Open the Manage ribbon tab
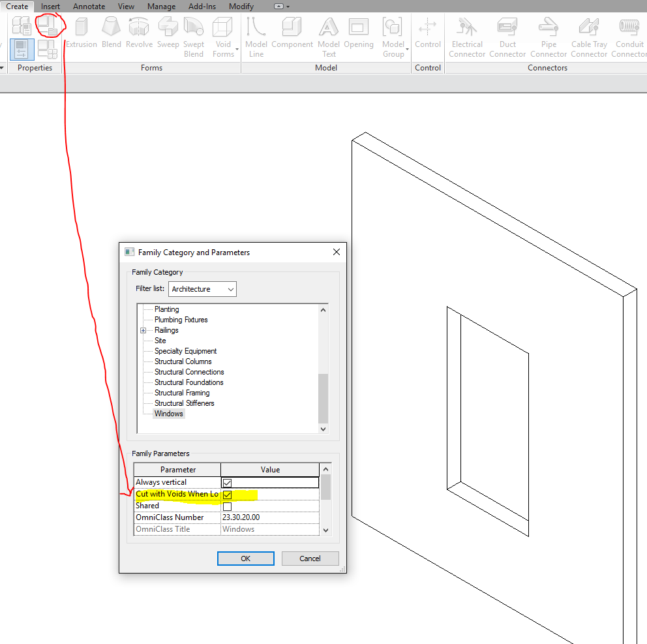Viewport: 647px width, 644px height. [x=161, y=6]
